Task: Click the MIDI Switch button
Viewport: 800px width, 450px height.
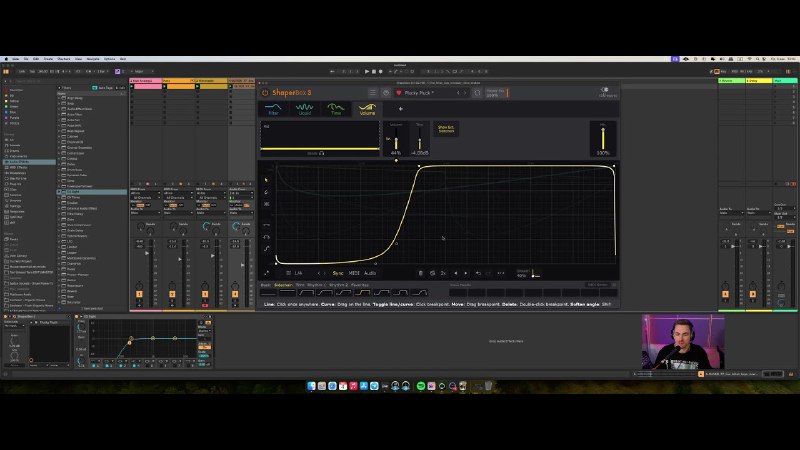Action: [597, 285]
